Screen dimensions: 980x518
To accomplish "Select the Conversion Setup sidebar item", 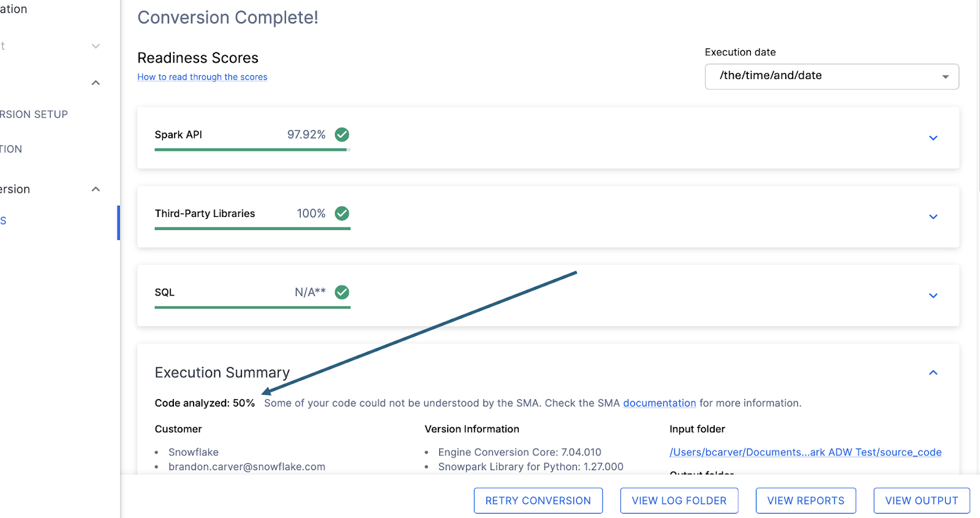I will tap(34, 115).
